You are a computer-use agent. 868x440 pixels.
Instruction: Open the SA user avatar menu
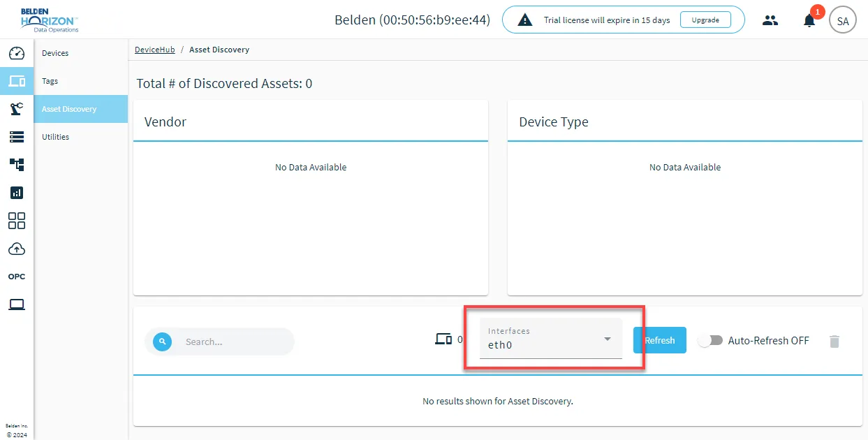point(843,20)
